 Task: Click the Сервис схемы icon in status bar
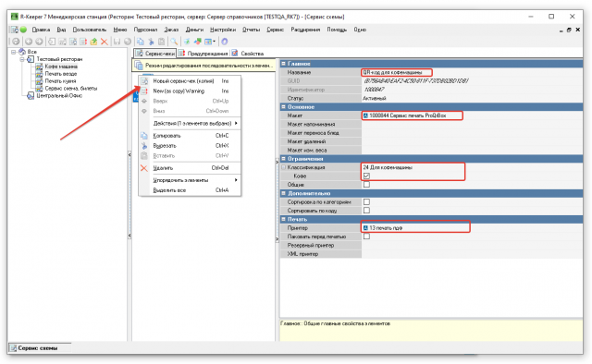pyautogui.click(x=14, y=348)
